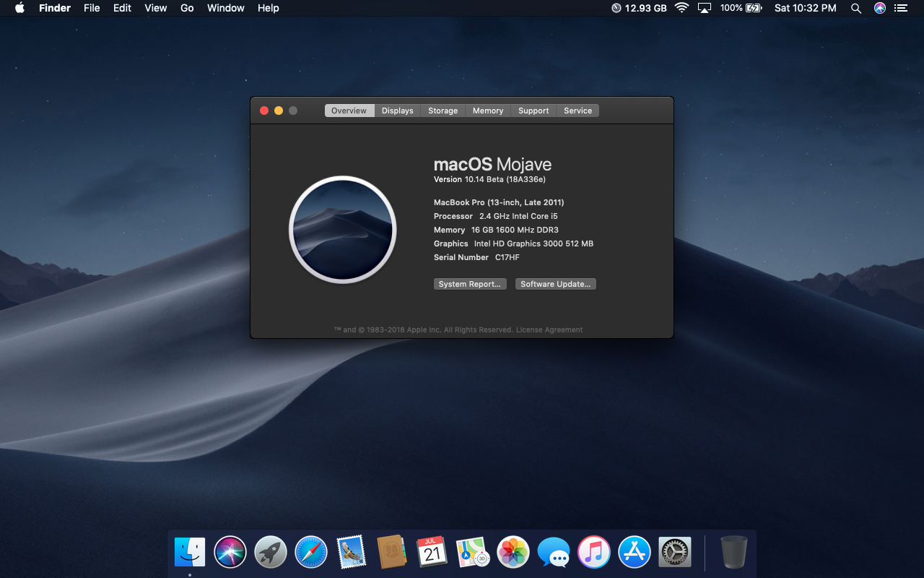
Task: Open the Service tab
Action: (578, 111)
